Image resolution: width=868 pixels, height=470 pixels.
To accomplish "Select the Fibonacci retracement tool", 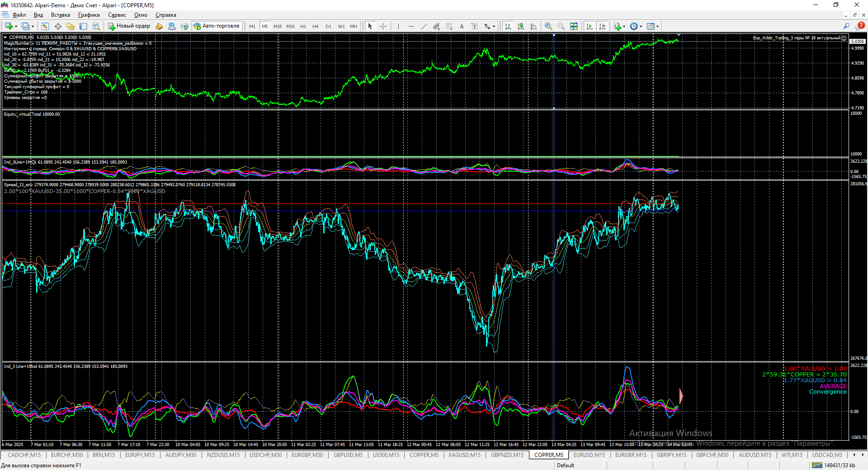I will 449,26.
